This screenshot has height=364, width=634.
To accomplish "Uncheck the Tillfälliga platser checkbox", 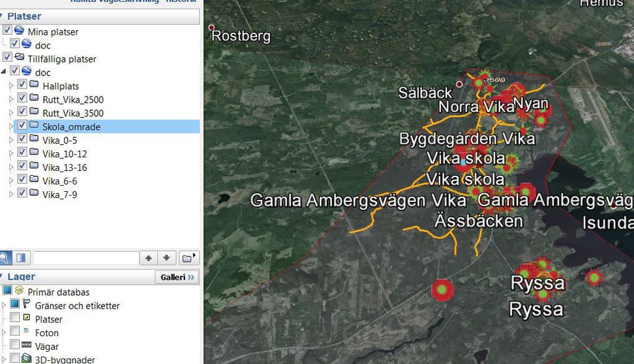I will point(7,57).
